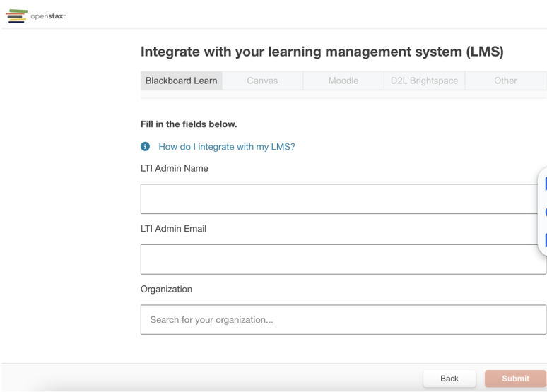Open the 'How do I integrate with my LMS?' link
Image resolution: width=547 pixels, height=392 pixels.
pos(227,147)
